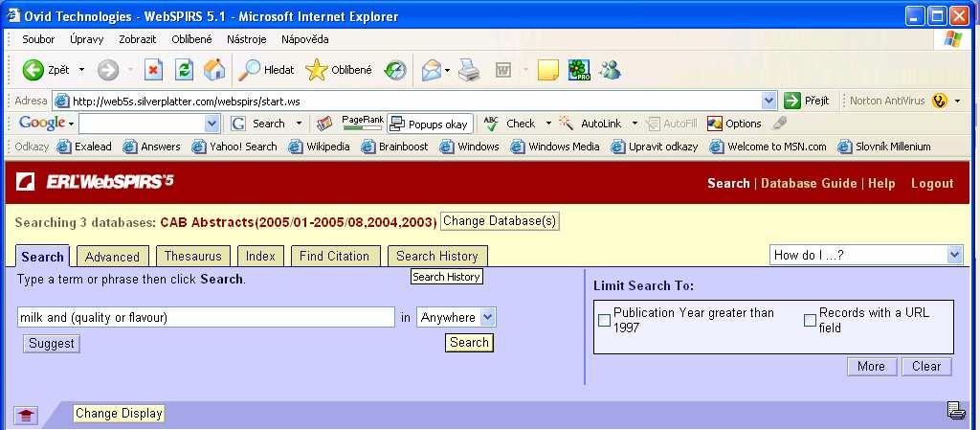Click the Messenger people icon

tap(610, 70)
